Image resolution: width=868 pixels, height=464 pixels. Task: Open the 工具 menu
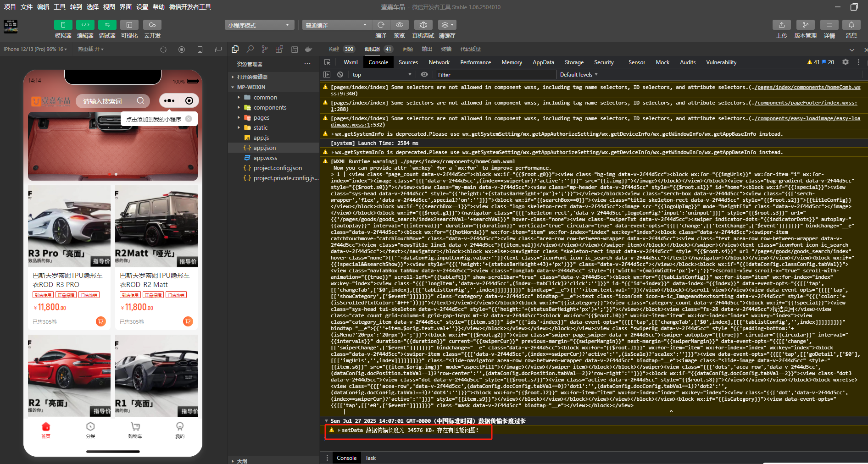(x=60, y=7)
